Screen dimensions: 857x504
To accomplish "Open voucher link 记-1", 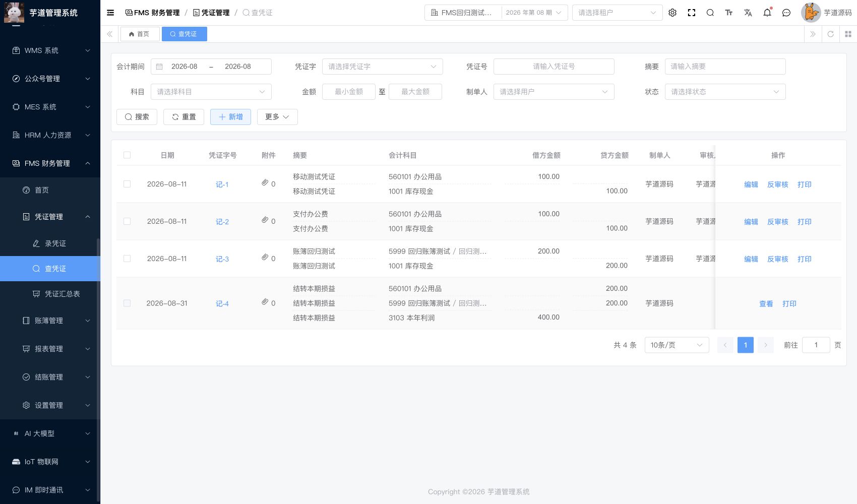I will point(222,184).
